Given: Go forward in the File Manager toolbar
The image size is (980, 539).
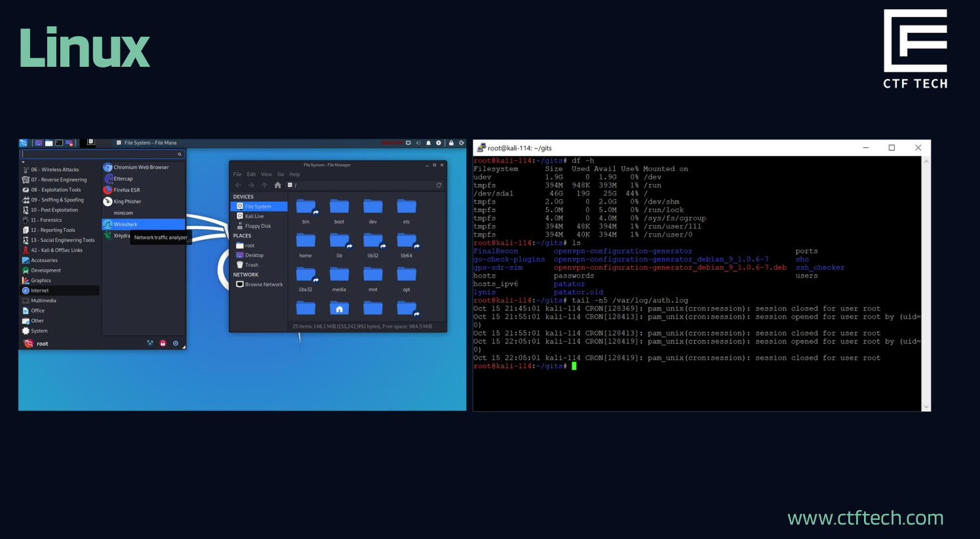Looking at the screenshot, I should click(251, 185).
